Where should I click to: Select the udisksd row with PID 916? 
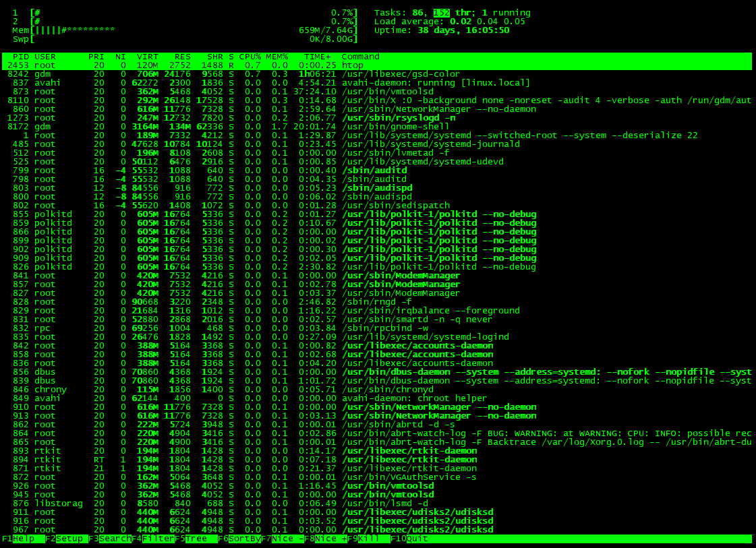point(377,521)
